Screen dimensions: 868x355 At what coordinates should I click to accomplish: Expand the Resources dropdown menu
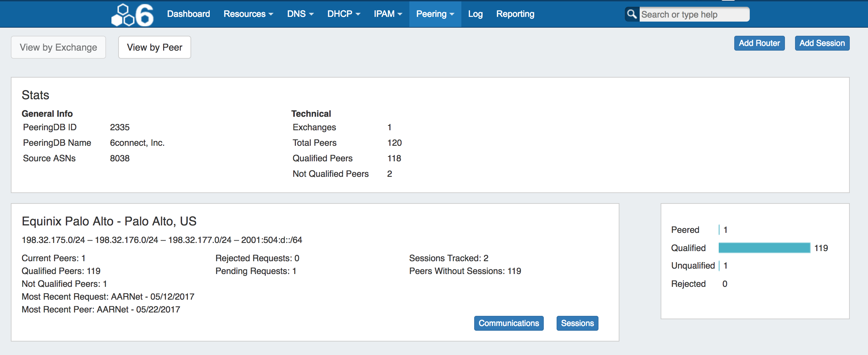[248, 14]
